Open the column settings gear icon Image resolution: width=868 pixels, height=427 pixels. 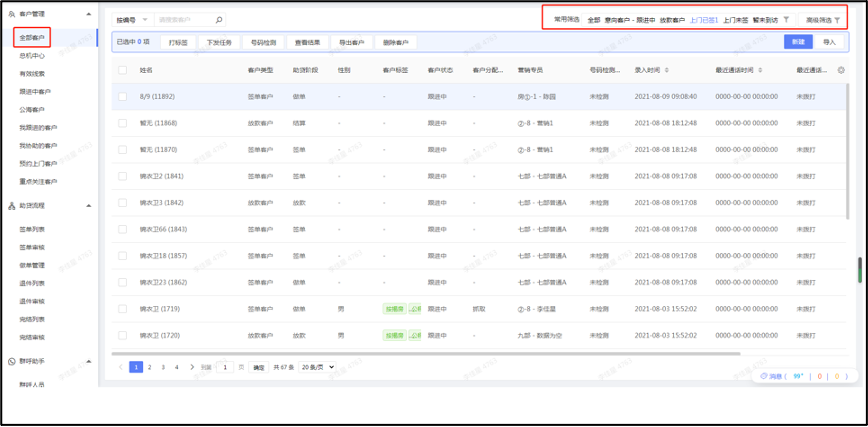tap(841, 70)
